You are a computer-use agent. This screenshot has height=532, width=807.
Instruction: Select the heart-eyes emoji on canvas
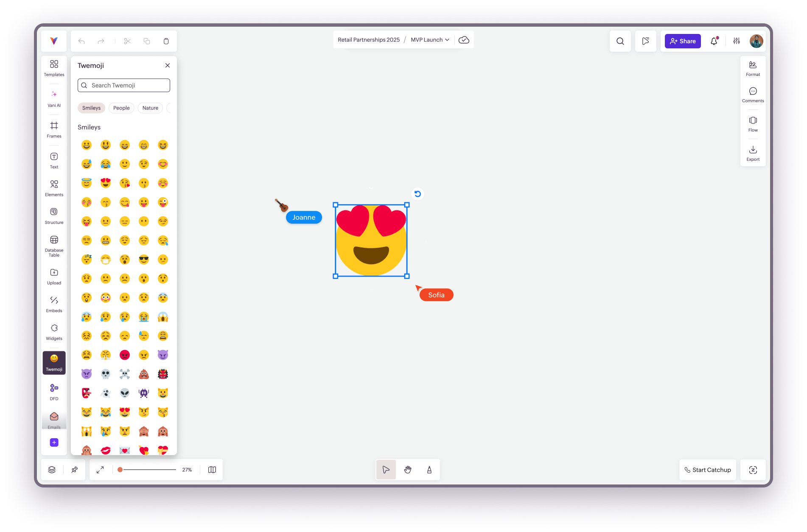(371, 241)
